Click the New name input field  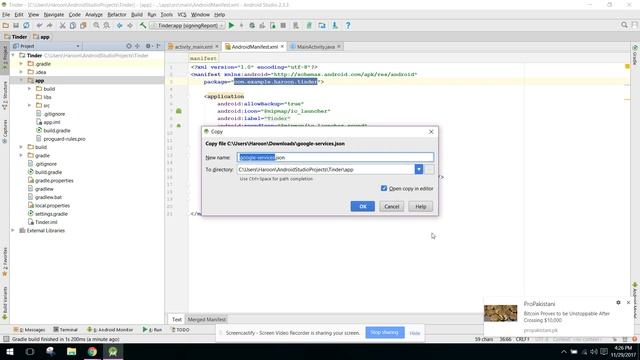(335, 157)
